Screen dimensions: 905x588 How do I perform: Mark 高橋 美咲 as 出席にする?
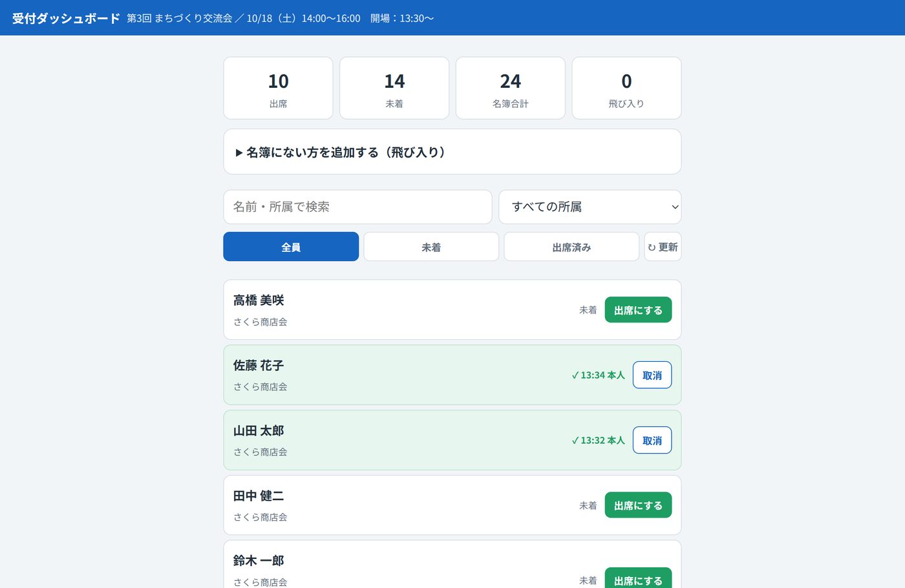click(x=638, y=310)
